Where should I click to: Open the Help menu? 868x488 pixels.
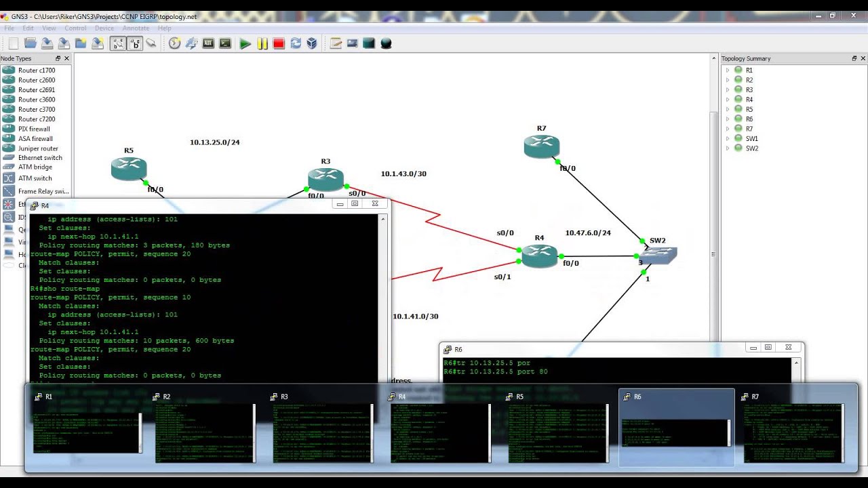[x=164, y=28]
